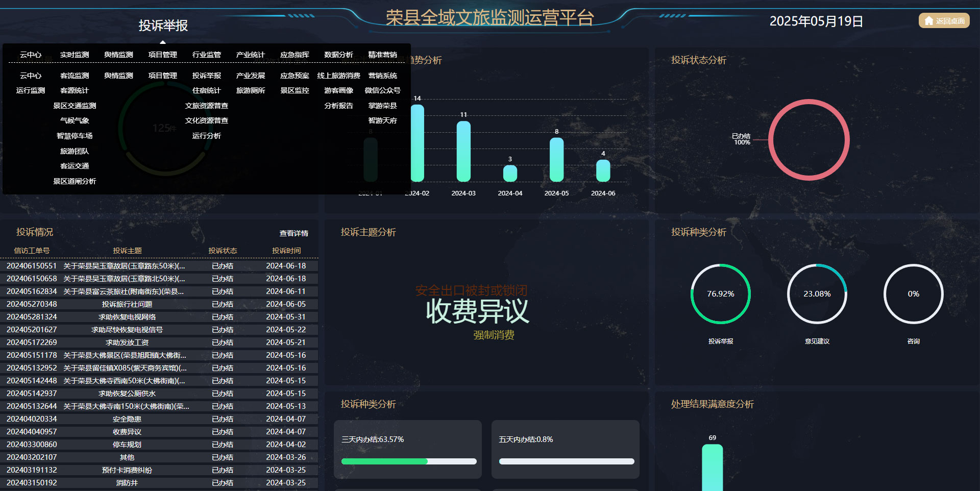Open 住宿统计 from the submenu

(x=206, y=90)
